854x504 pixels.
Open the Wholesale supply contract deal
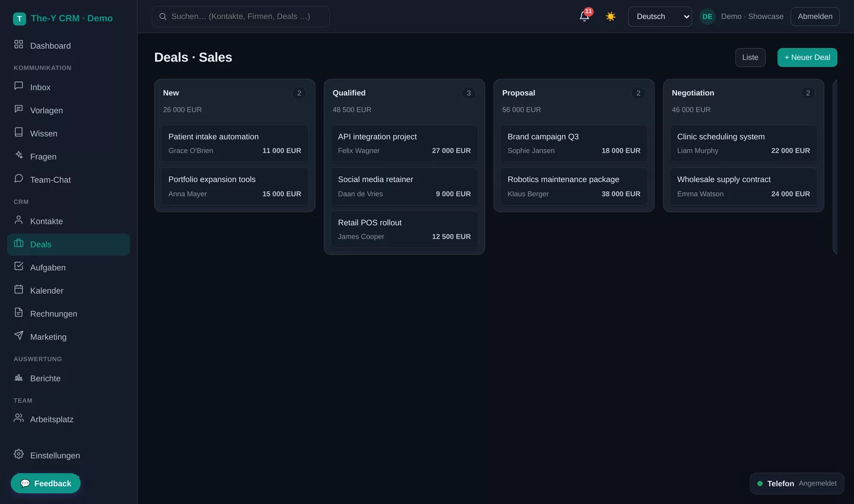[x=744, y=186]
